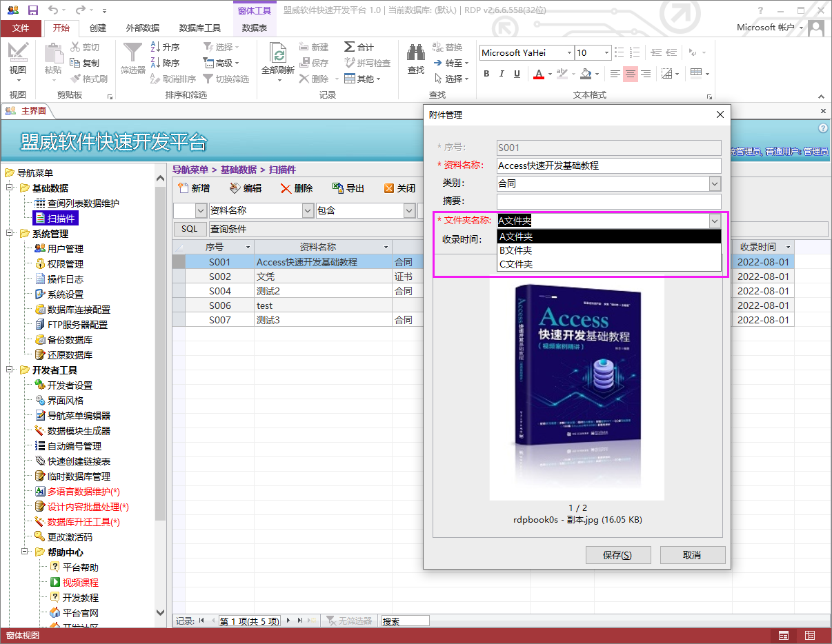Click the 保存(S) button in dialog
This screenshot has height=644, width=832.
[617, 555]
